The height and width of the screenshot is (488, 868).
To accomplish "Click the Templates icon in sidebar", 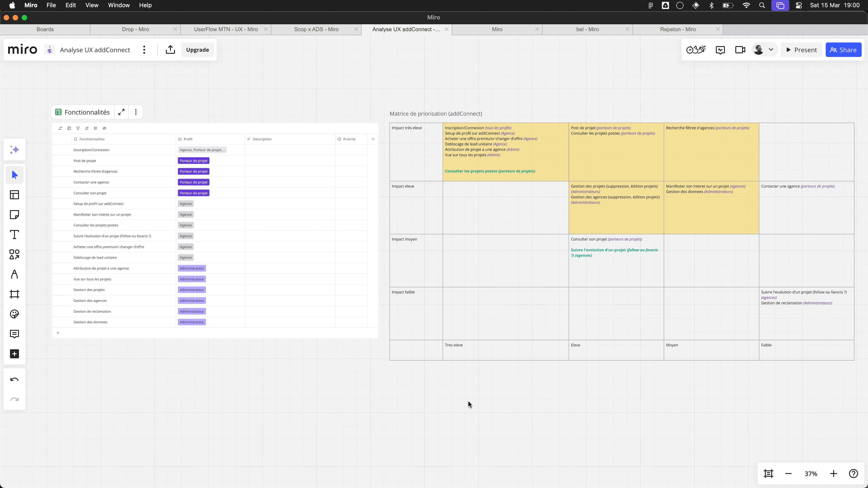I will [14, 195].
